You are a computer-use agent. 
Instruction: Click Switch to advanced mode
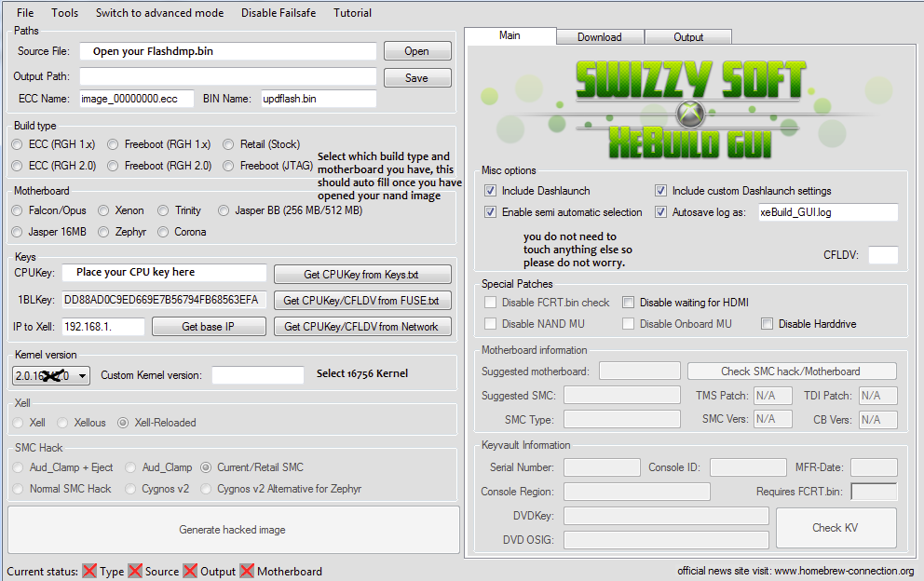coord(159,13)
